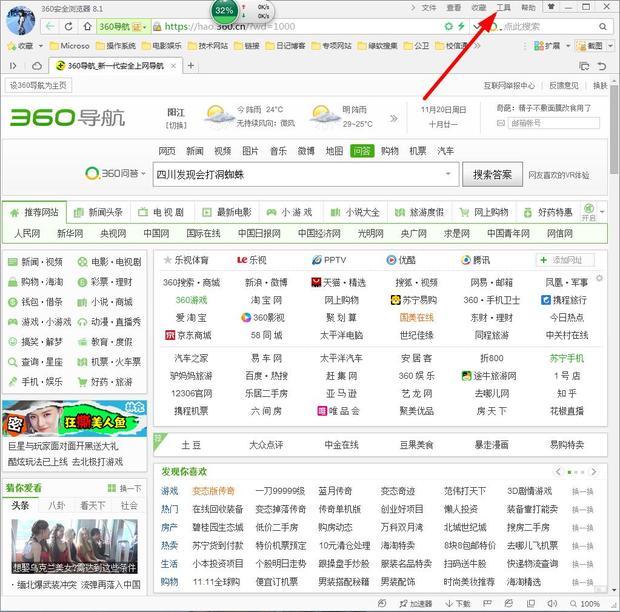Expand the bookmarks overflow chevron
The image size is (620, 612).
coord(477,46)
